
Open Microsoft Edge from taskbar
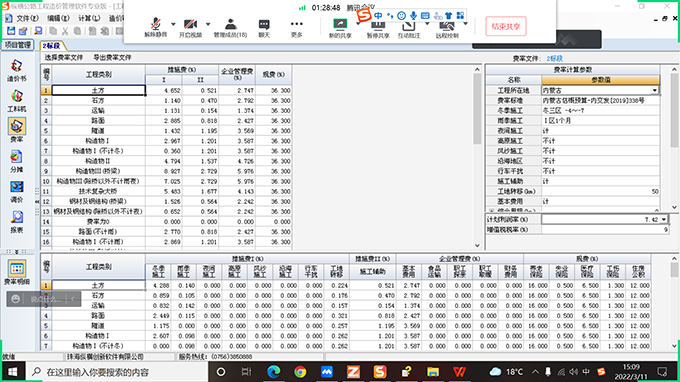(273, 372)
